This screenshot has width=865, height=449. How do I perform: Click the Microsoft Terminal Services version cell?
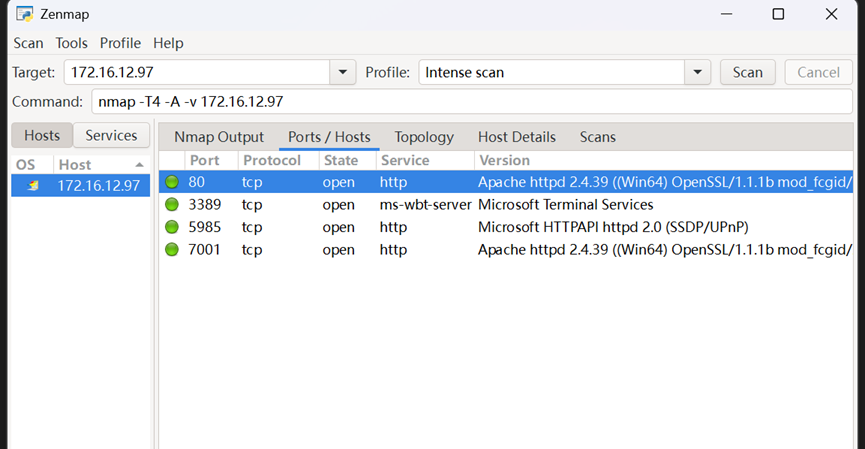[565, 205]
